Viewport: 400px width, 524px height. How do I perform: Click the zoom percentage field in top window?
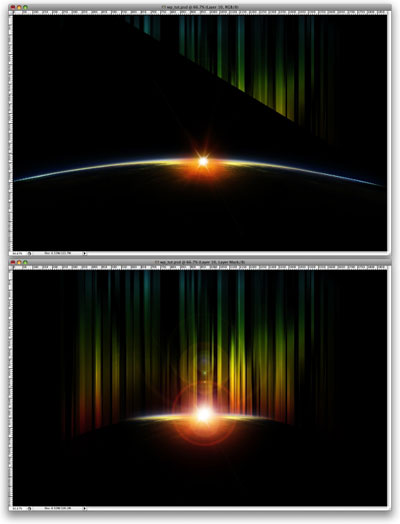point(18,253)
